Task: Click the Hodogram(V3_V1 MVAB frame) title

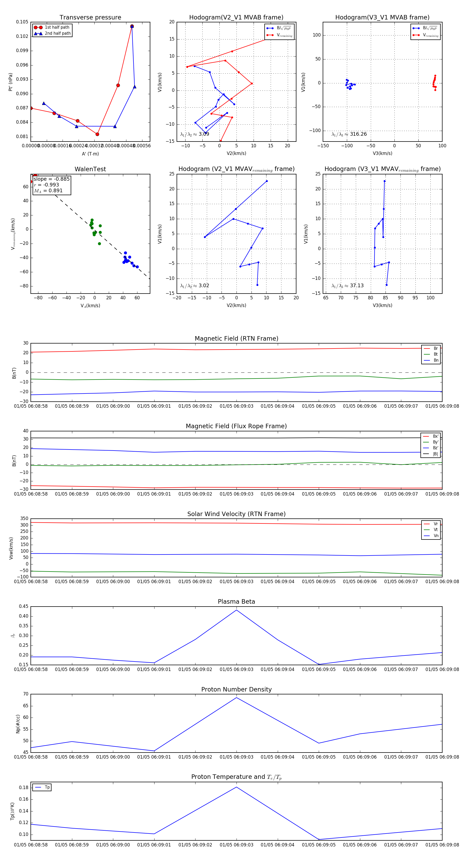Action: point(382,18)
